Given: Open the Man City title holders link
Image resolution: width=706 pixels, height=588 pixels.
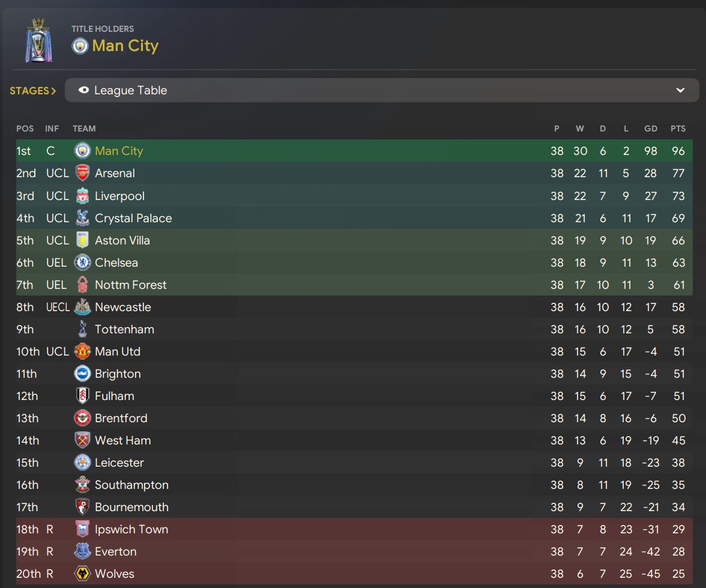Looking at the screenshot, I should [x=125, y=46].
